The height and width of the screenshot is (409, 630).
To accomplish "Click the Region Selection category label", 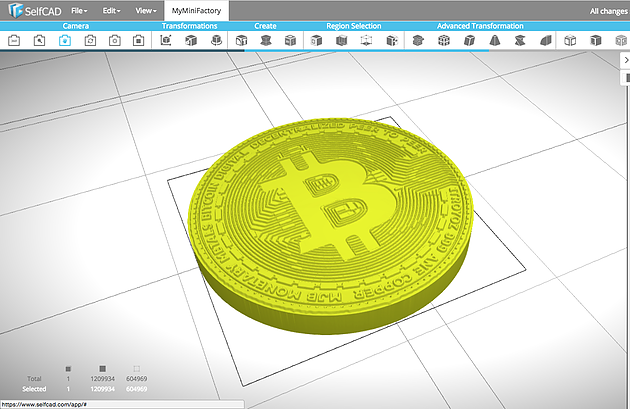I will [x=354, y=26].
